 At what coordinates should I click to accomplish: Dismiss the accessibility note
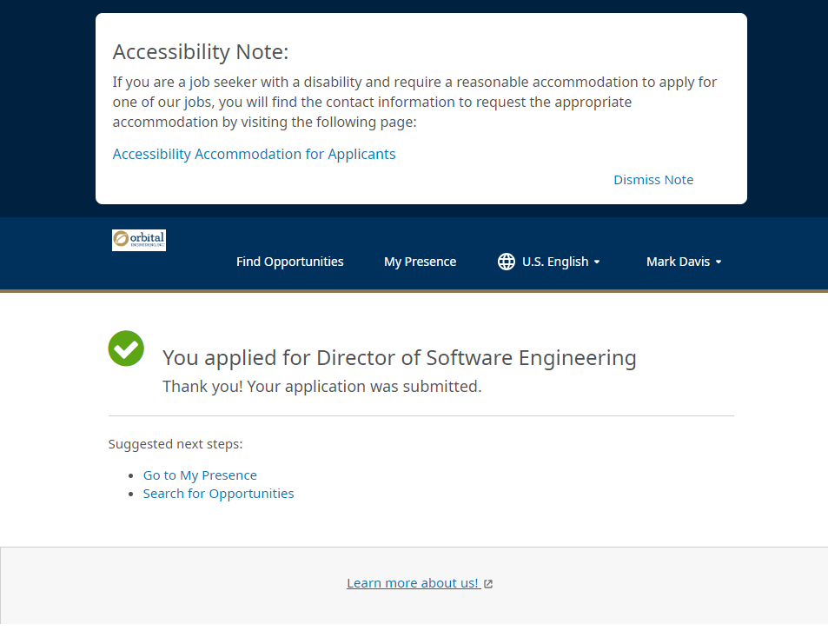pos(653,180)
